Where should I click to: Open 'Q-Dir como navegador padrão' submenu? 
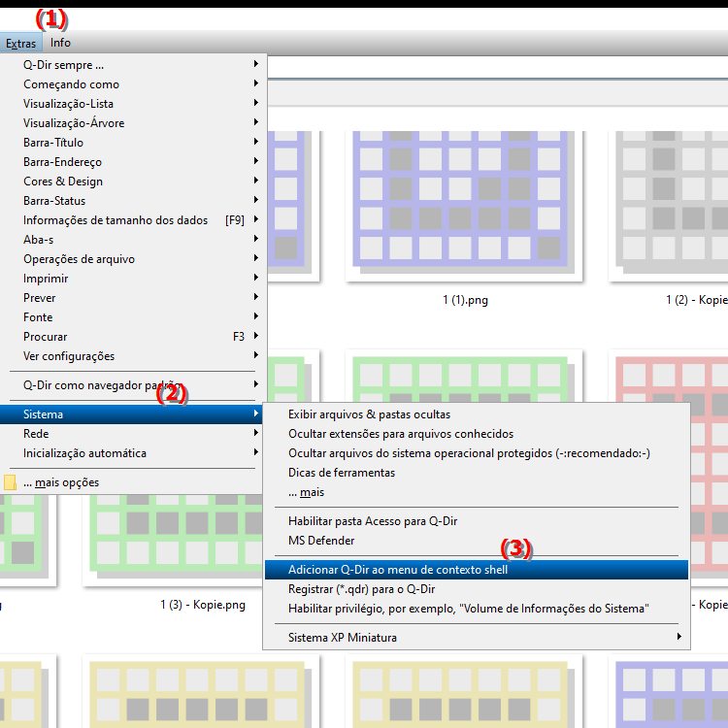133,385
